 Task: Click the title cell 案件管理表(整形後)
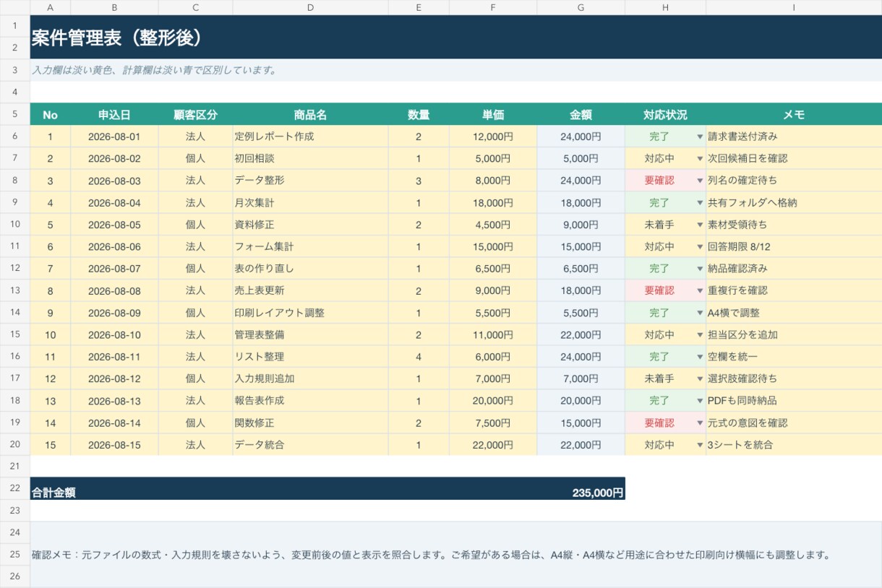(x=455, y=37)
